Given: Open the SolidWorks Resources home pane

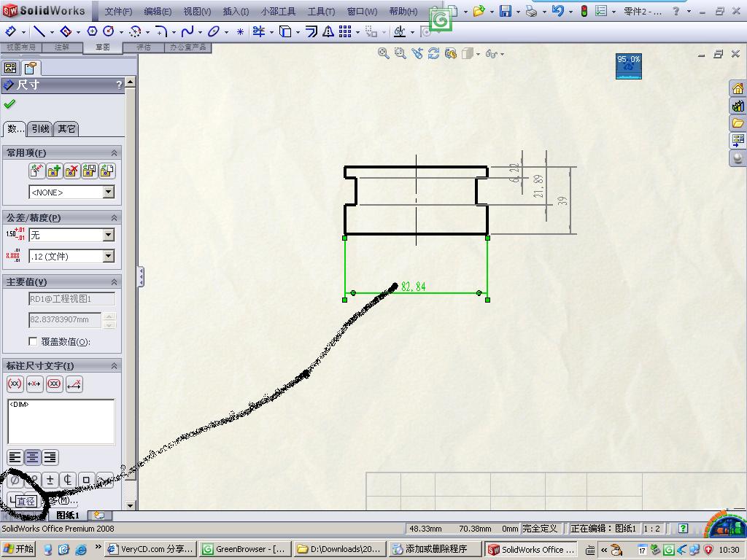Looking at the screenshot, I should [738, 88].
